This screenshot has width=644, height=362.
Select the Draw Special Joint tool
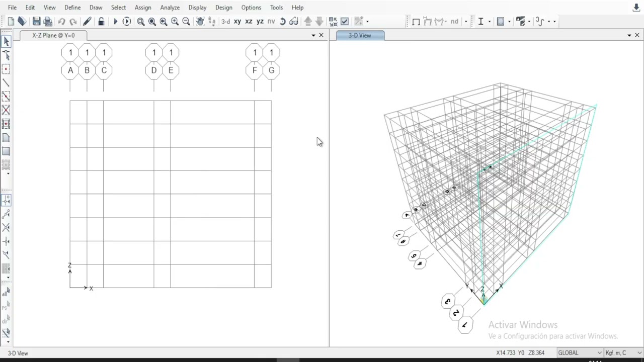6,69
